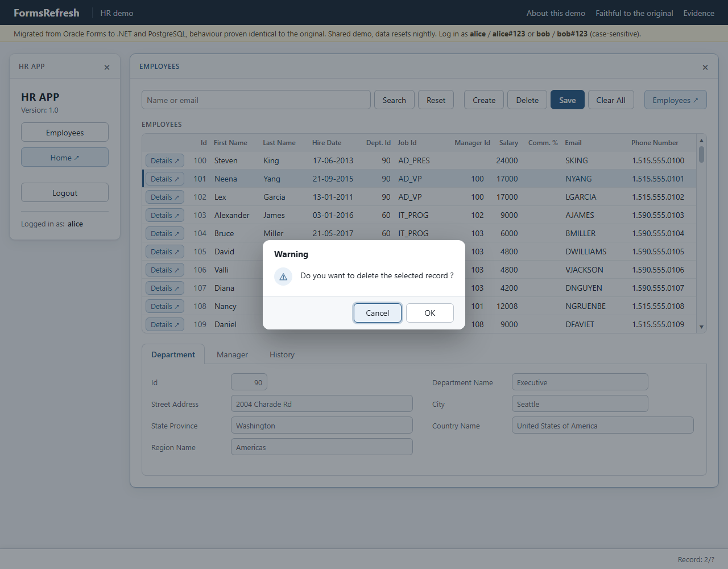The image size is (728, 569).
Task: Open Details for employee 107 Diana
Action: pyautogui.click(x=165, y=288)
